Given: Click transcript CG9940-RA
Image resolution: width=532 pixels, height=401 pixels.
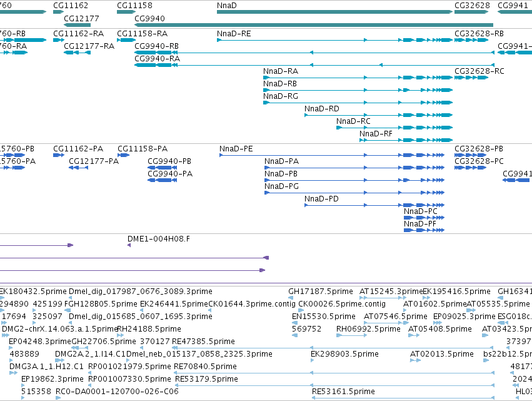Looking at the screenshot, I should click(x=157, y=59).
